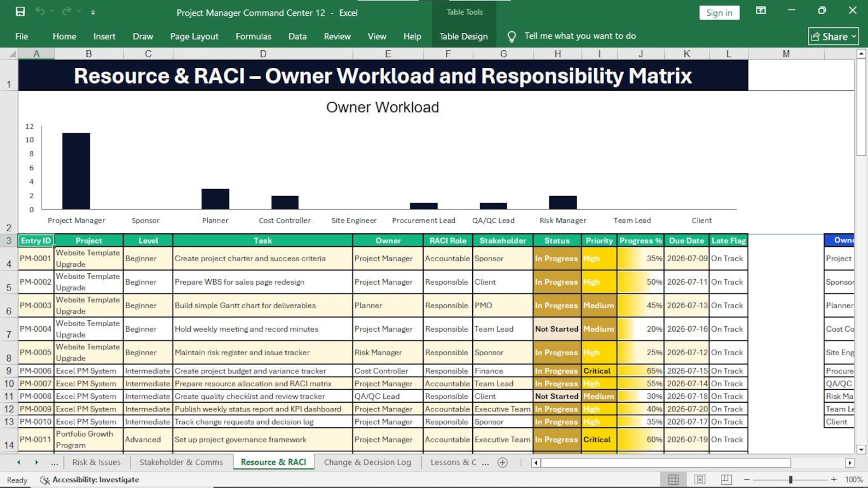Click the Project Manager bar in chart

(76, 171)
